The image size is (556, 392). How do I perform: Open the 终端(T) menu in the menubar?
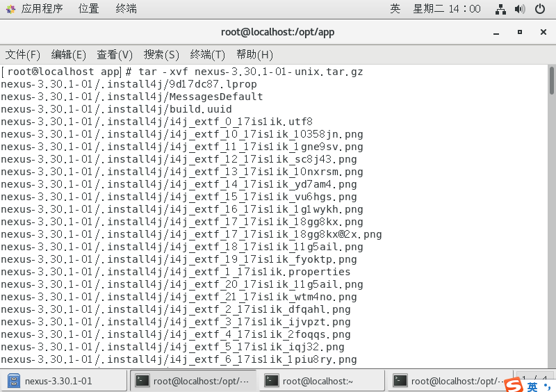207,55
